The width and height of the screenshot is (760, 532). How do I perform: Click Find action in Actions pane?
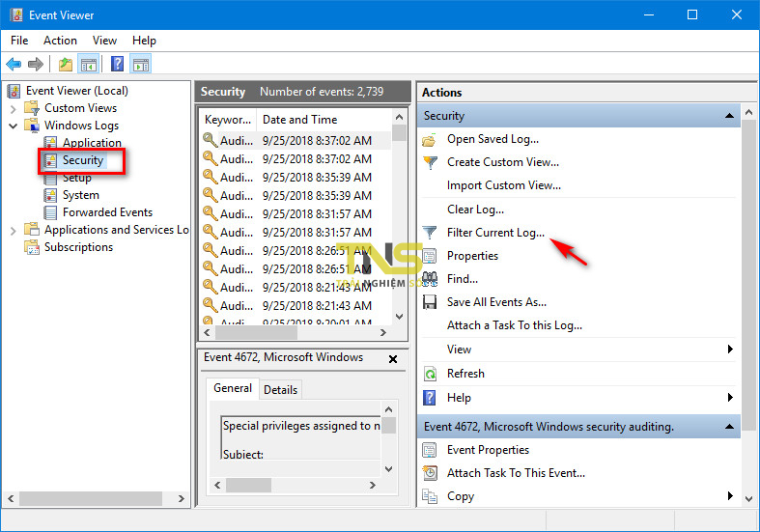[462, 279]
